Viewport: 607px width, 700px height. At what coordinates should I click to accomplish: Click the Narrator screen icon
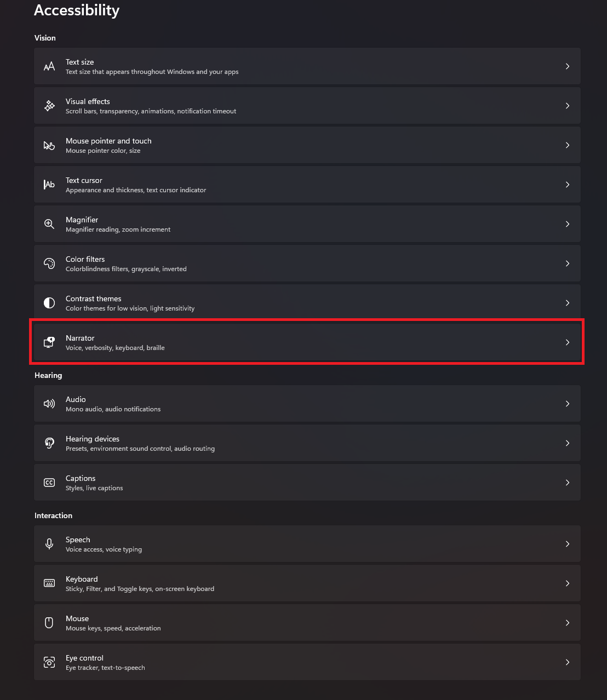click(x=49, y=342)
